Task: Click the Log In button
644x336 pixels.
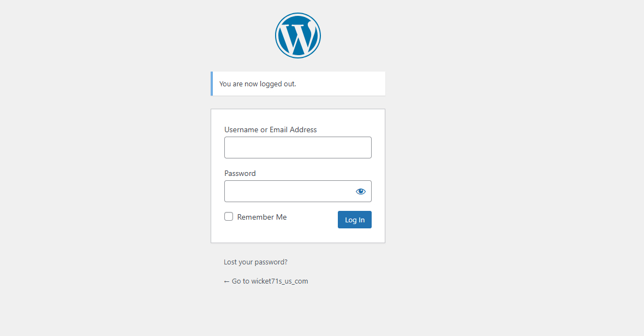Action: pyautogui.click(x=354, y=220)
